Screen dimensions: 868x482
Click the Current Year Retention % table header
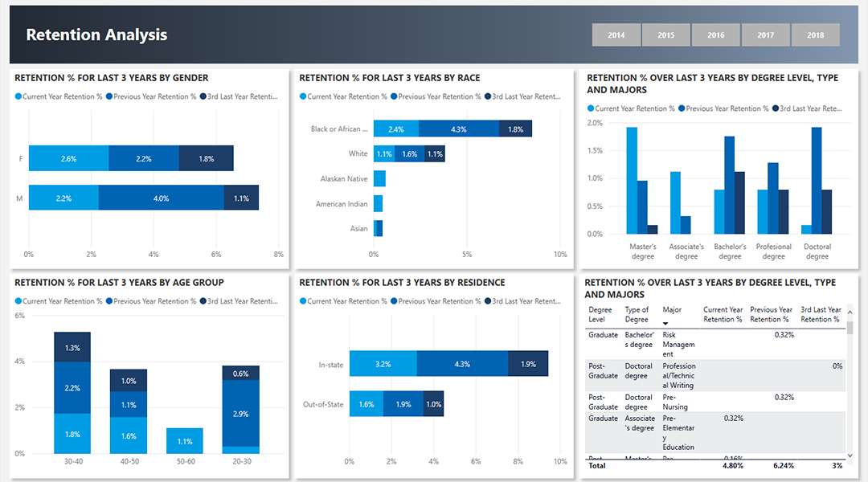[x=723, y=314]
